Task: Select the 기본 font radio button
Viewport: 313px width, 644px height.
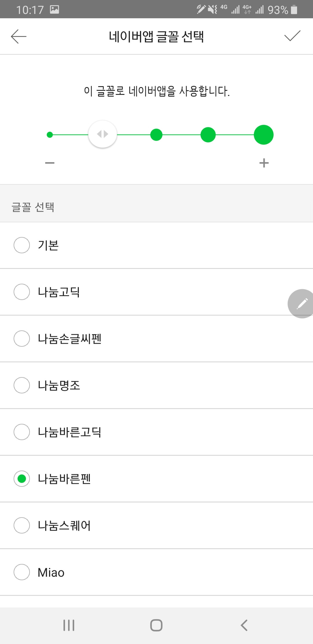Action: pos(22,245)
